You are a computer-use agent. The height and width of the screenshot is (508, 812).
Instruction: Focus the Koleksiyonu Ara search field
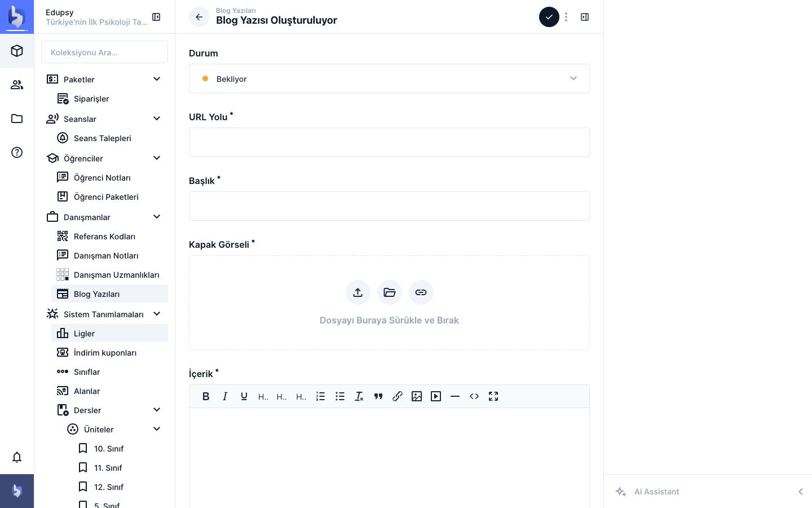104,52
